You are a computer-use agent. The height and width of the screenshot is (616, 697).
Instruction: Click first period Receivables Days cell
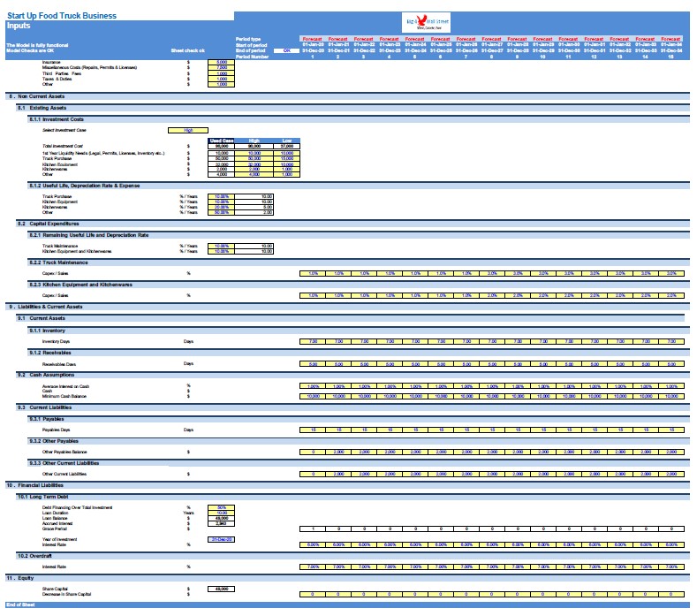[x=313, y=363]
